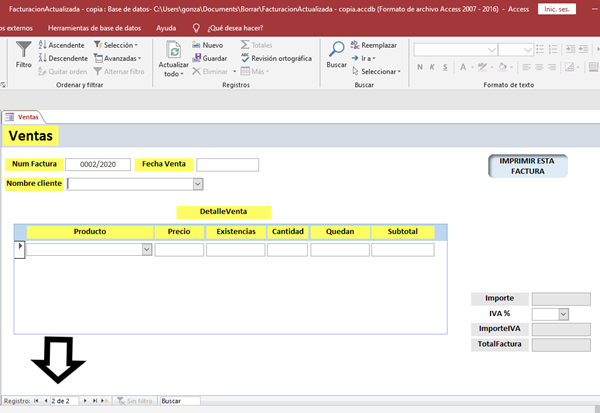This screenshot has width=600, height=413.
Task: Click the Fecha Venta input field
Action: click(x=227, y=165)
